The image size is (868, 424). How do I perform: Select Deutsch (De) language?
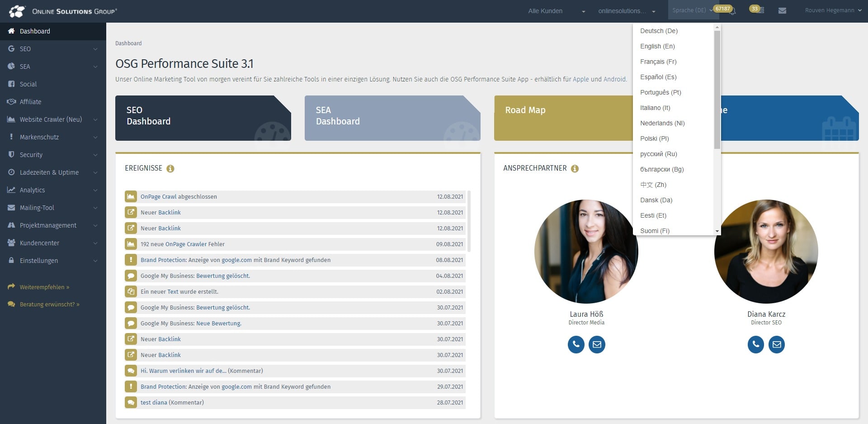tap(674, 31)
